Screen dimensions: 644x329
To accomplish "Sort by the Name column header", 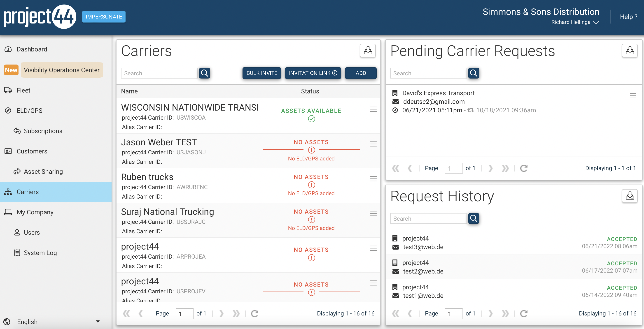I will click(x=187, y=91).
